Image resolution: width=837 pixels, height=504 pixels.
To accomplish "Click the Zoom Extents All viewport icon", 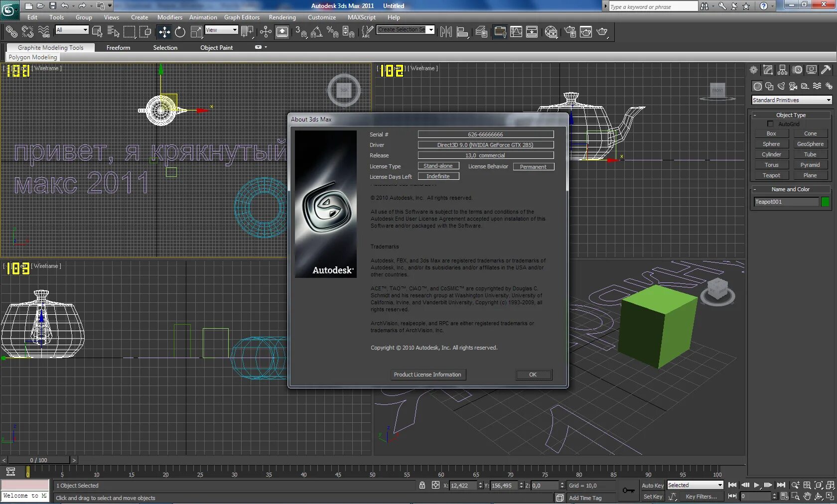I will click(830, 485).
